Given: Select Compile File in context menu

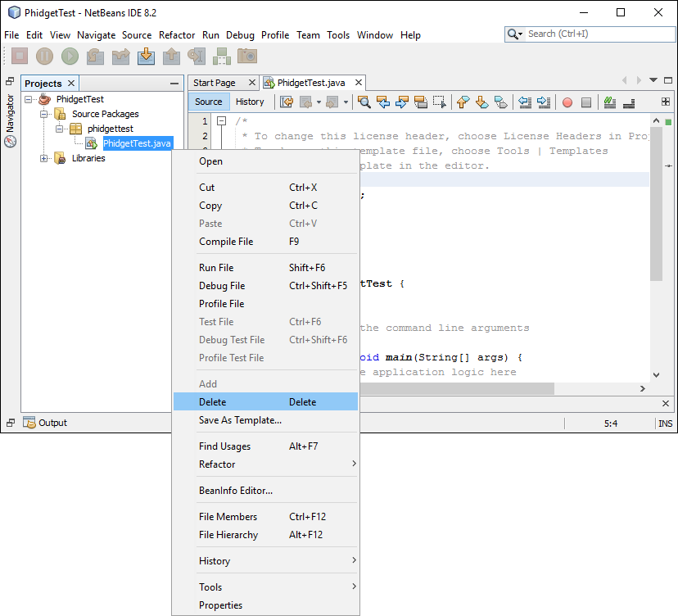Looking at the screenshot, I should pyautogui.click(x=265, y=242).
